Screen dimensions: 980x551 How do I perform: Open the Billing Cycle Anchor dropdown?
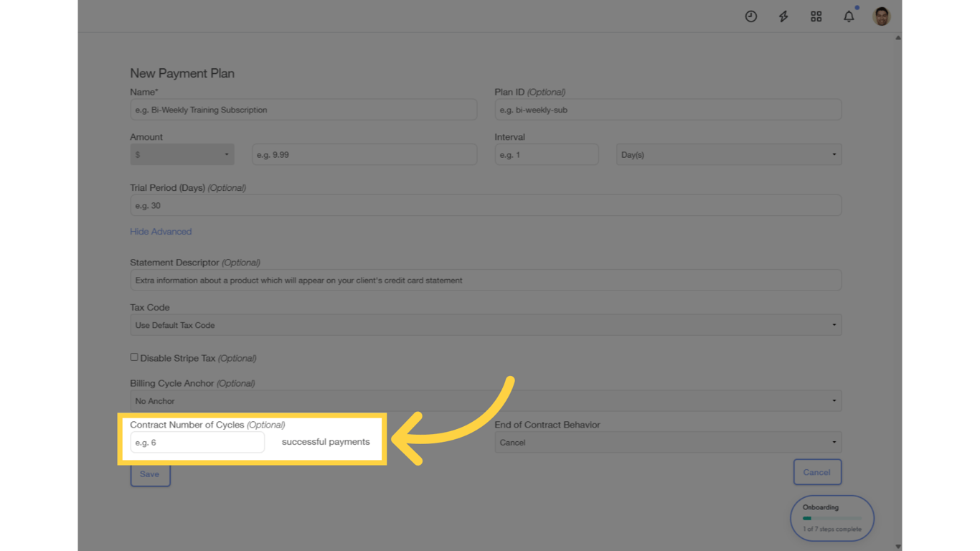pyautogui.click(x=486, y=400)
